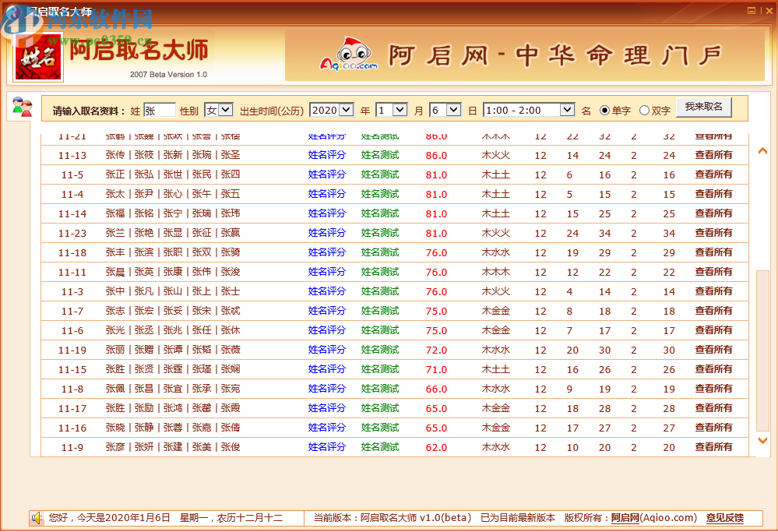Click the scrollbar up arrow
The image size is (778, 532).
click(x=763, y=150)
